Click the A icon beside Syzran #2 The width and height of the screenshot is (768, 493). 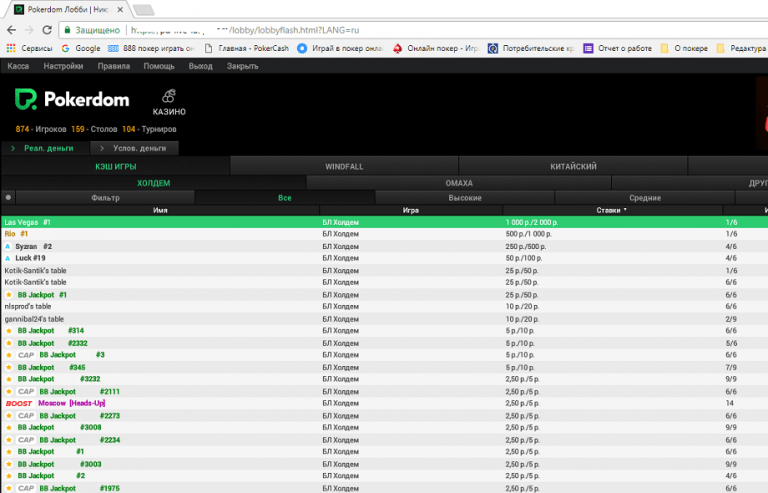tap(8, 246)
